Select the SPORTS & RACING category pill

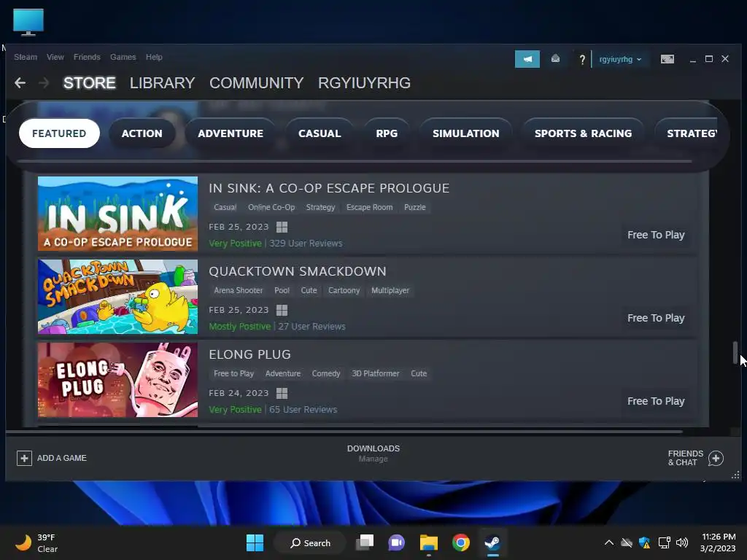tap(583, 133)
